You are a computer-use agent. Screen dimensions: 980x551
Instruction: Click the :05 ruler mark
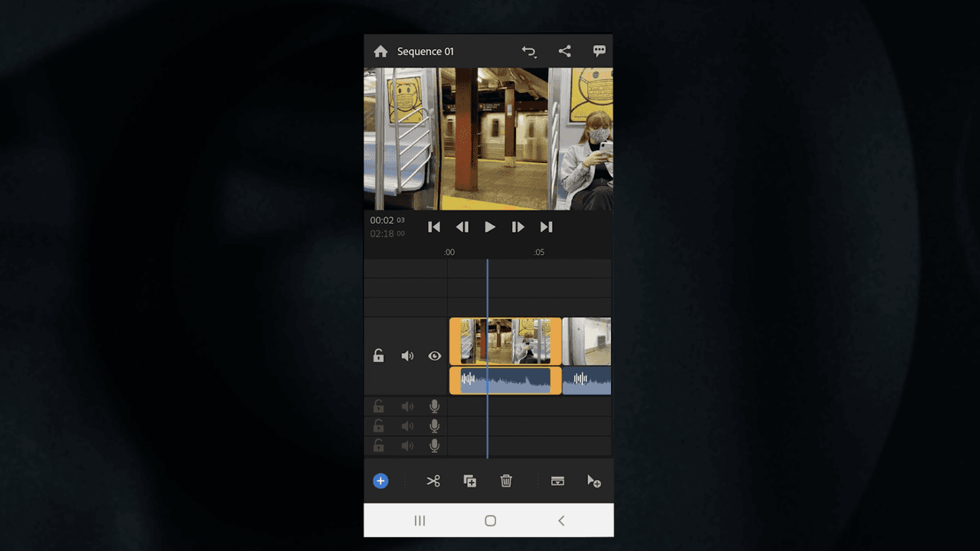(539, 253)
